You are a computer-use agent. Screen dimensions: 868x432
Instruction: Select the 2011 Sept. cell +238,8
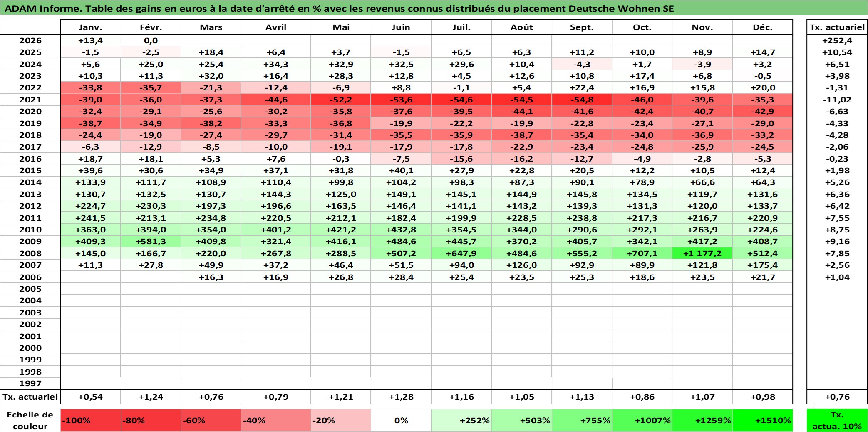pos(582,218)
